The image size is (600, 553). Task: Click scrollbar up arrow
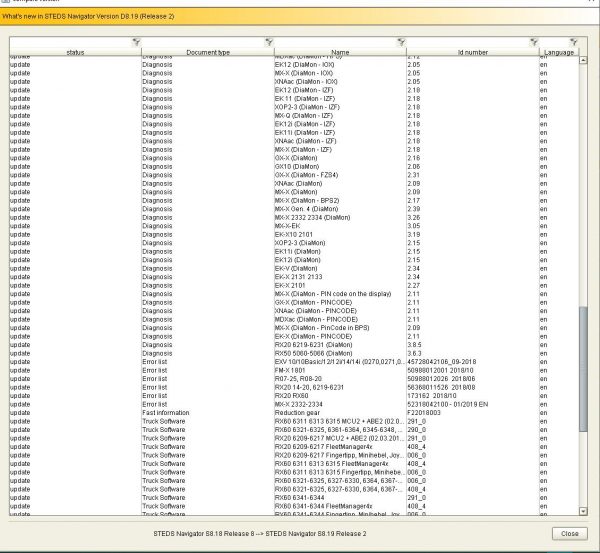click(583, 60)
